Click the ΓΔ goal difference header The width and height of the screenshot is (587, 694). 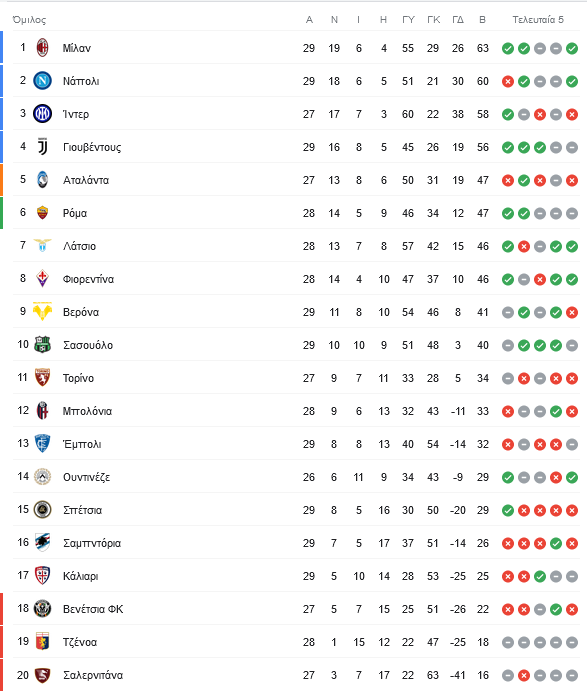tap(458, 19)
